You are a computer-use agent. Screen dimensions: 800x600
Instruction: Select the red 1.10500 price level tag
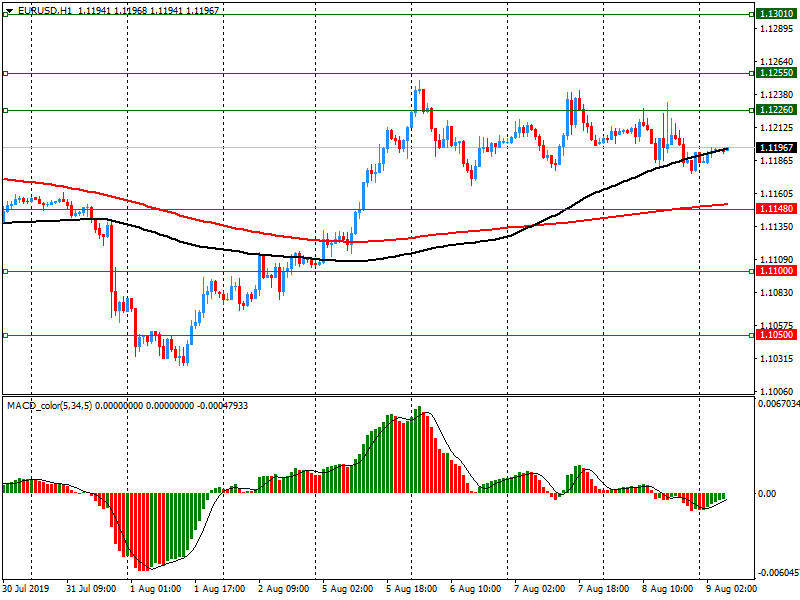tap(777, 335)
